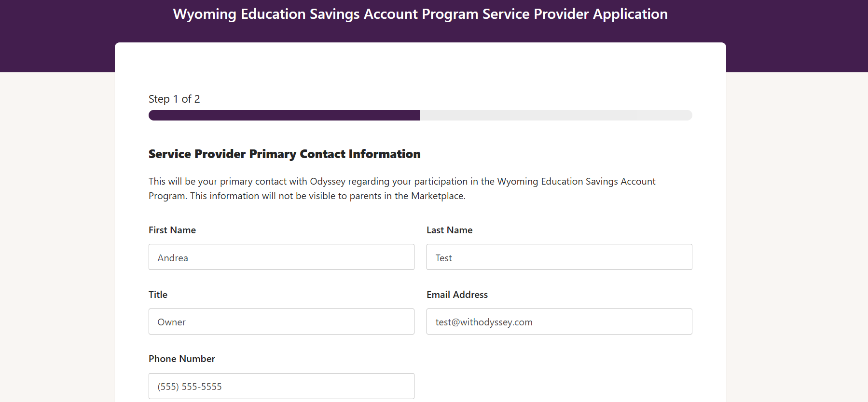
Task: Select the Email Address input field
Action: 559,322
